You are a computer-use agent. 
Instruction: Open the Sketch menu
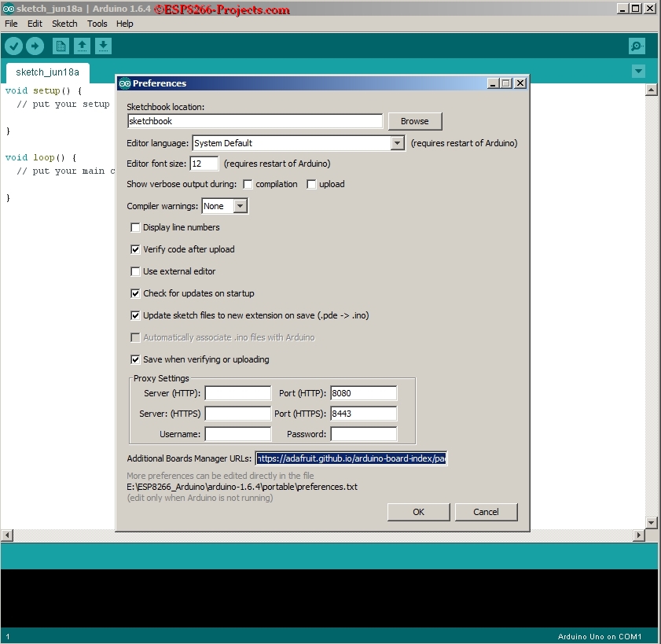point(64,24)
